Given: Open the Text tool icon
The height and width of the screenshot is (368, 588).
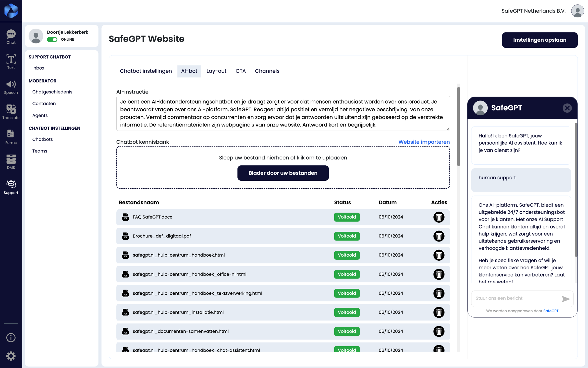Looking at the screenshot, I should pyautogui.click(x=11, y=62).
